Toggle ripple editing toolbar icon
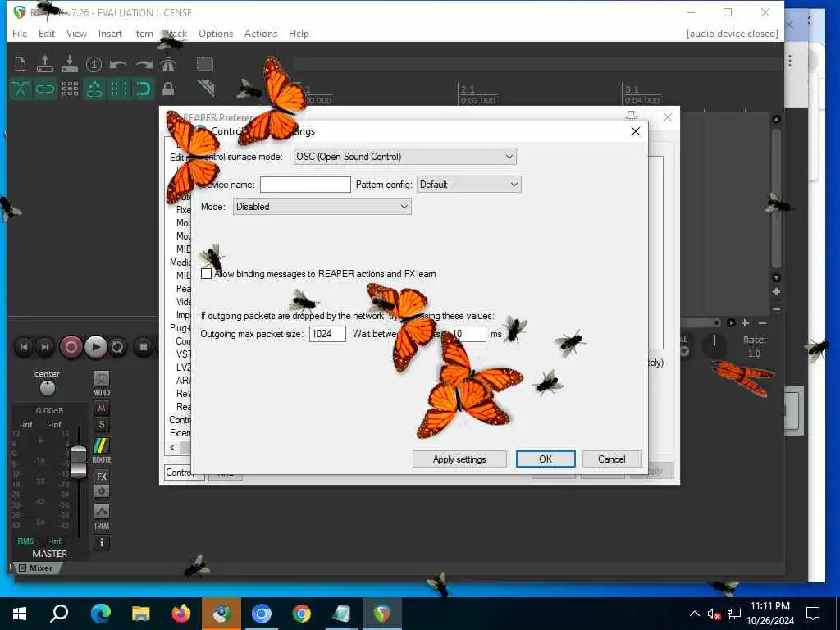 pos(70,89)
